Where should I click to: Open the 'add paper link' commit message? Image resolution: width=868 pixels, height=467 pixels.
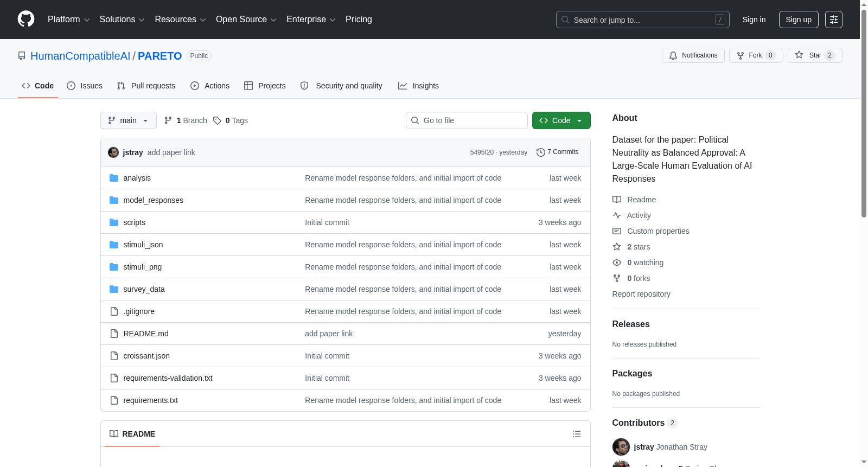[171, 152]
